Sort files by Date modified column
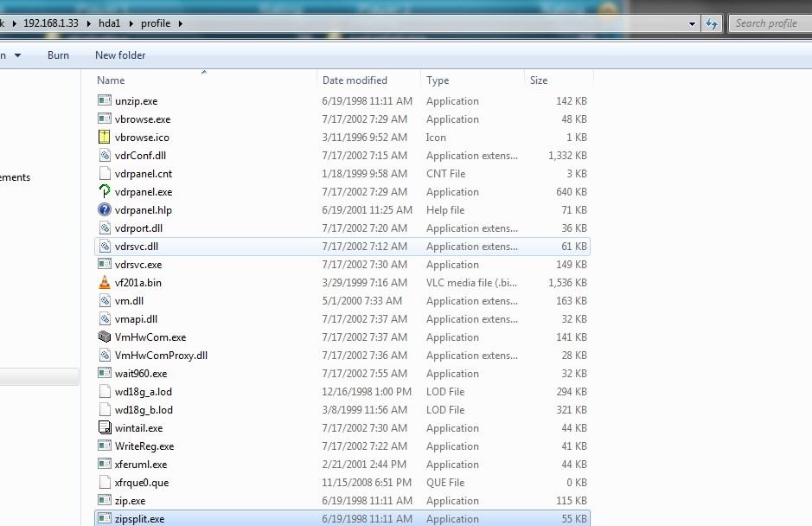This screenshot has height=526, width=812. tap(355, 80)
